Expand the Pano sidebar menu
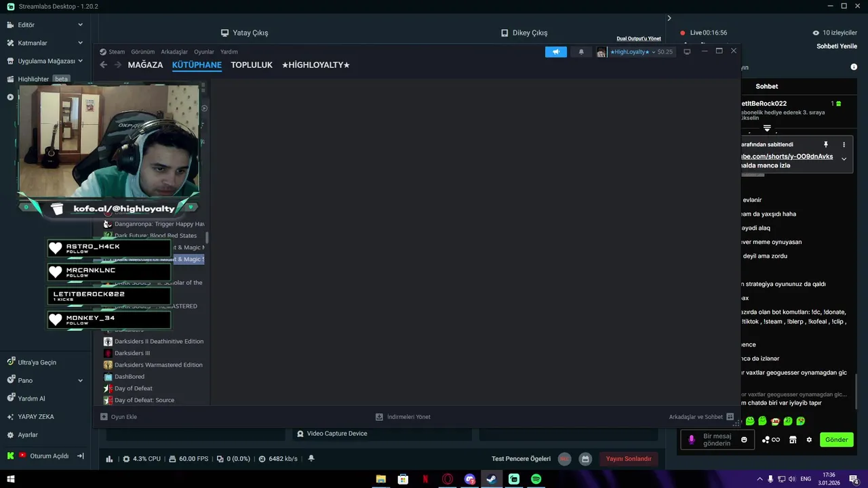Viewport: 868px width, 488px height. (x=80, y=380)
